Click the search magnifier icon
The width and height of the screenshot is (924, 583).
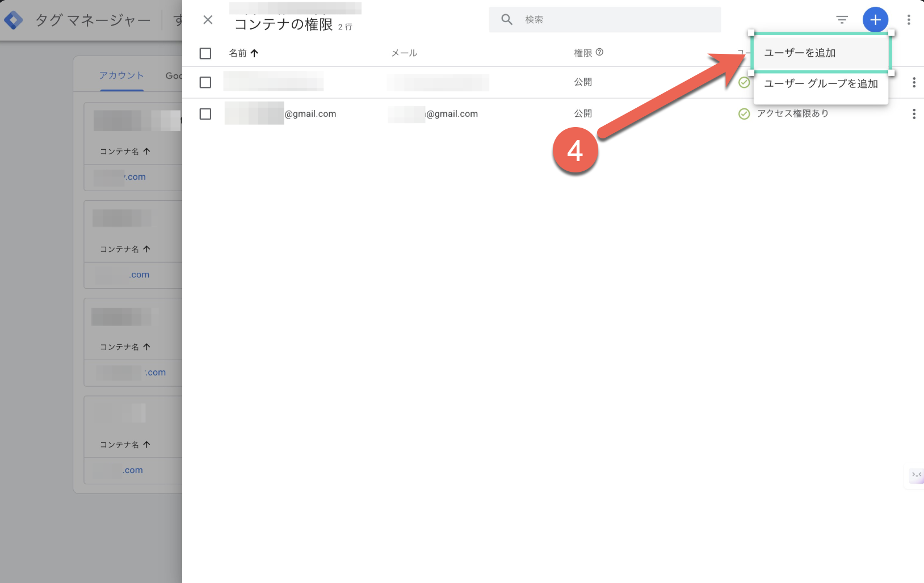(x=506, y=19)
